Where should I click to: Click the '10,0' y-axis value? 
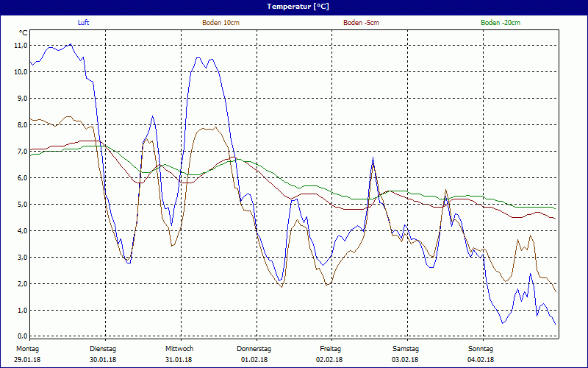21,71
